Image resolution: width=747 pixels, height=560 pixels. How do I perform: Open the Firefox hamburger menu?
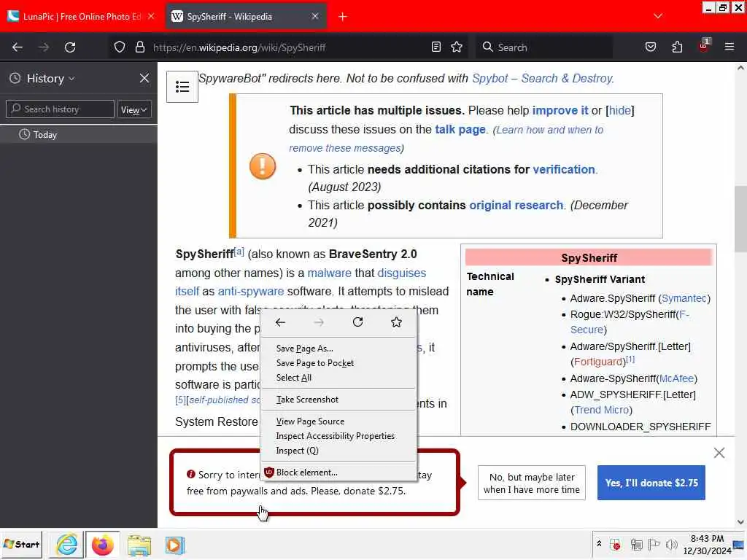pos(729,47)
